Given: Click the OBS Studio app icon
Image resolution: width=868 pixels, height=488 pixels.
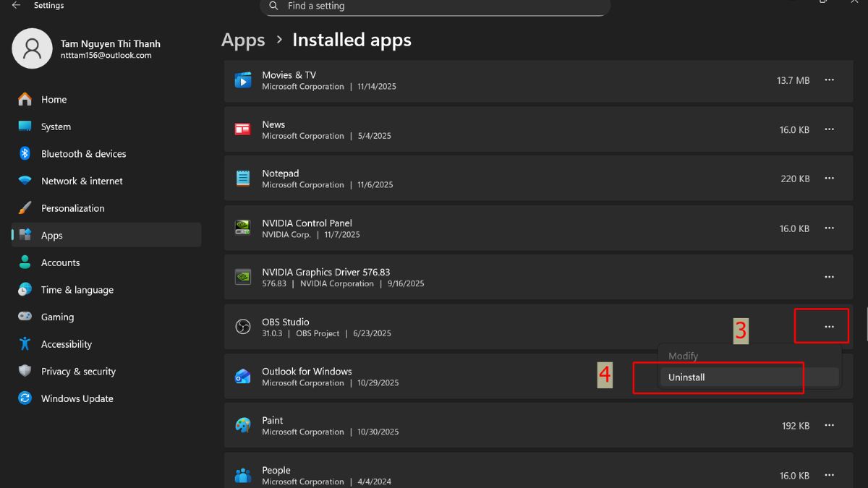Looking at the screenshot, I should 243,327.
